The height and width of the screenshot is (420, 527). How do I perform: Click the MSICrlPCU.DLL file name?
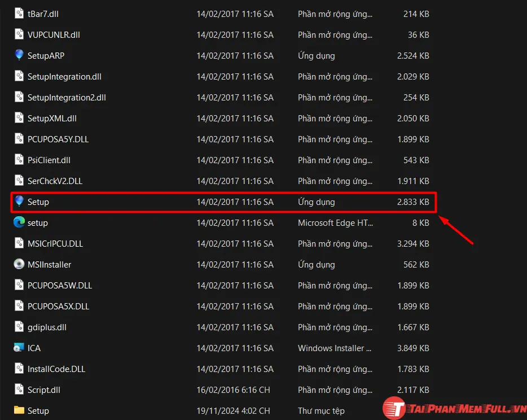click(55, 243)
